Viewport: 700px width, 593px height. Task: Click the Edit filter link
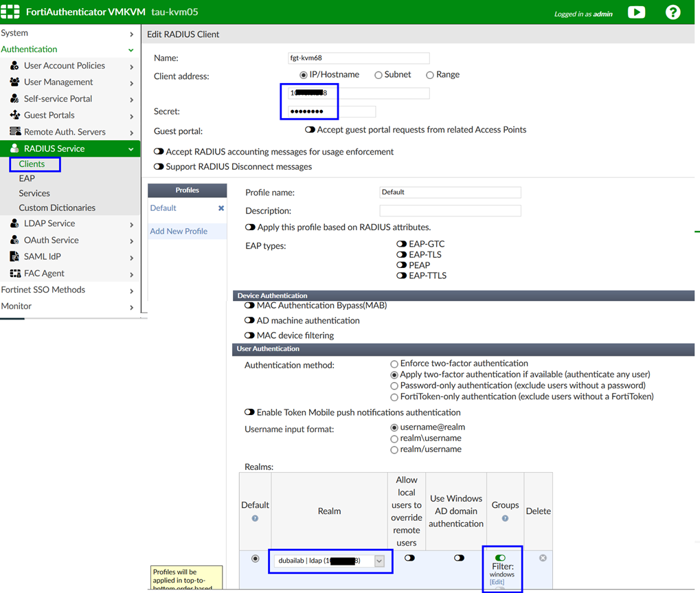(497, 582)
